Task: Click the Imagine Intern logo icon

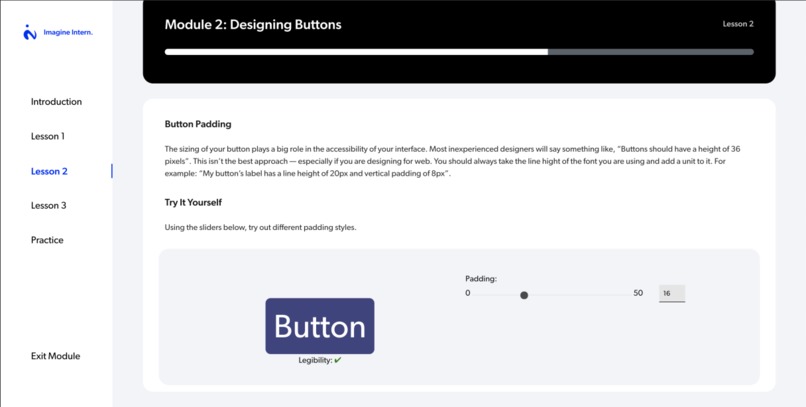Action: pos(30,32)
